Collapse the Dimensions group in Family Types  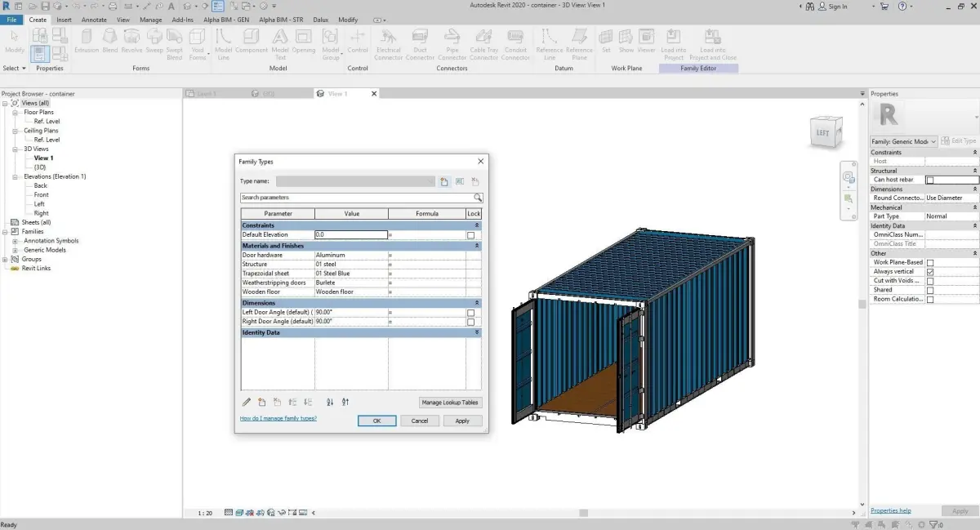pos(477,303)
